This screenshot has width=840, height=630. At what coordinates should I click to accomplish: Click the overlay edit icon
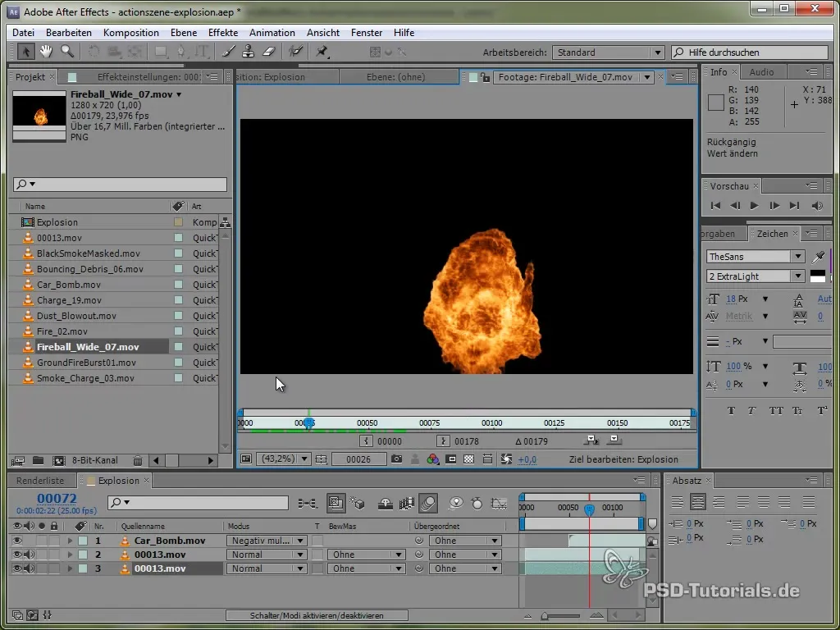click(x=614, y=440)
